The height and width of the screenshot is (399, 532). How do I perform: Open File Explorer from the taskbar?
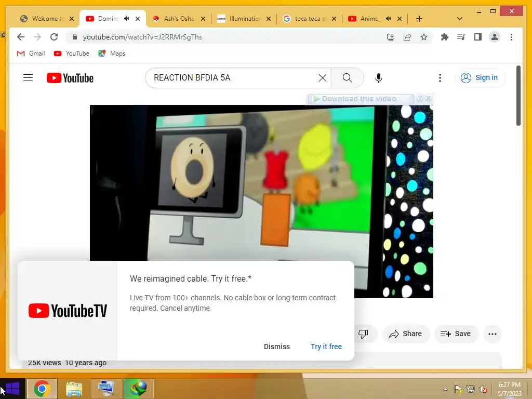pyautogui.click(x=74, y=389)
